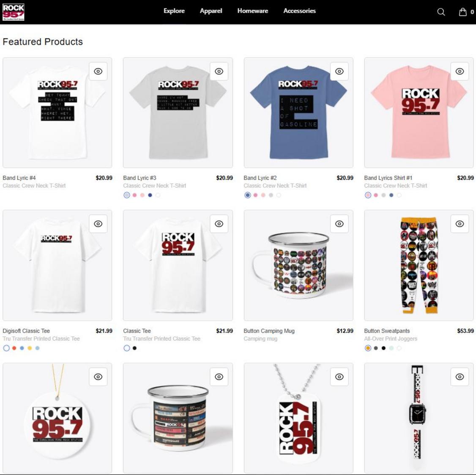Open the Apparel menu

pyautogui.click(x=211, y=11)
